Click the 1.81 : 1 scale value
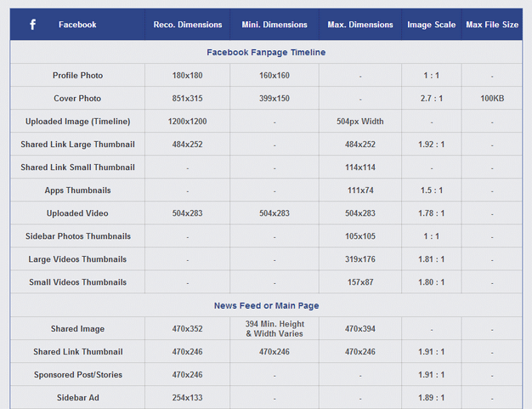532x409 pixels. click(431, 259)
